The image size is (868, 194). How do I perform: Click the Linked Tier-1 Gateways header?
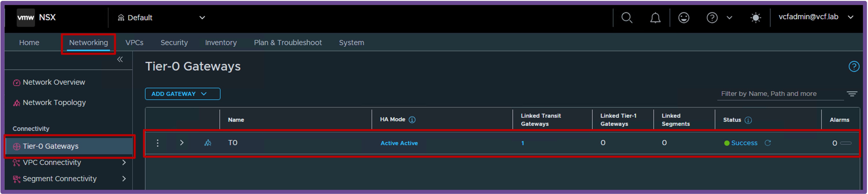click(x=618, y=120)
